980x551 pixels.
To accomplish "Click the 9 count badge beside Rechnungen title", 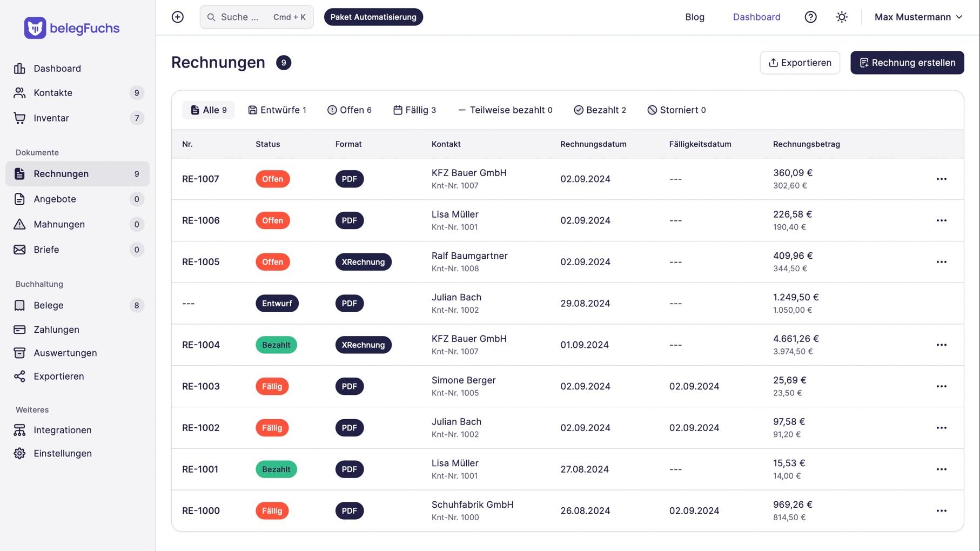I will (284, 63).
